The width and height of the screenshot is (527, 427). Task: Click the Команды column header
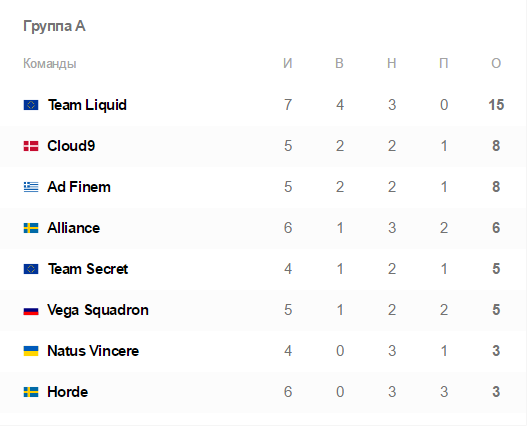(50, 64)
